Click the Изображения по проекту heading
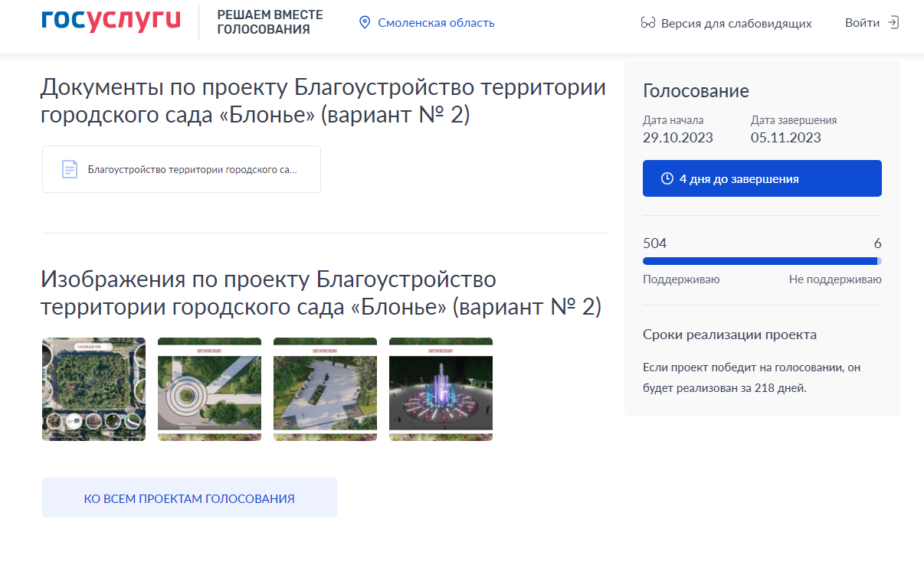The width and height of the screenshot is (924, 578). click(x=321, y=292)
